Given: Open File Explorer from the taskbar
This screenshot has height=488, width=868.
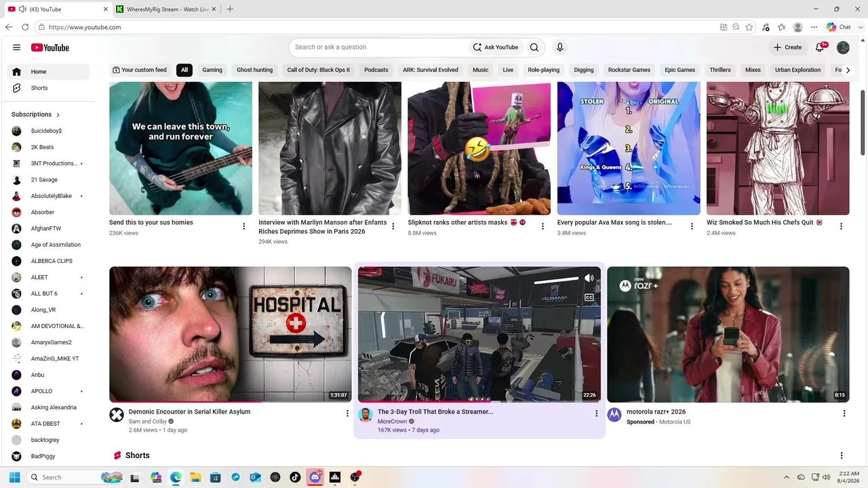Looking at the screenshot, I should point(195,477).
